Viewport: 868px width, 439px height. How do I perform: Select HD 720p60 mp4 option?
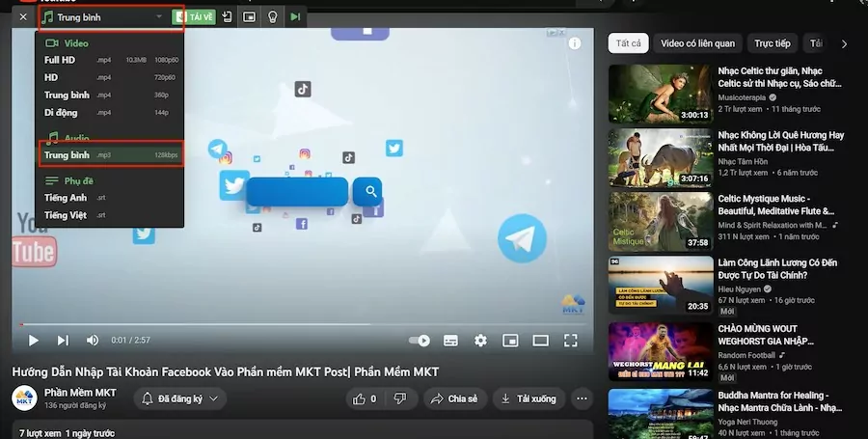pos(110,77)
